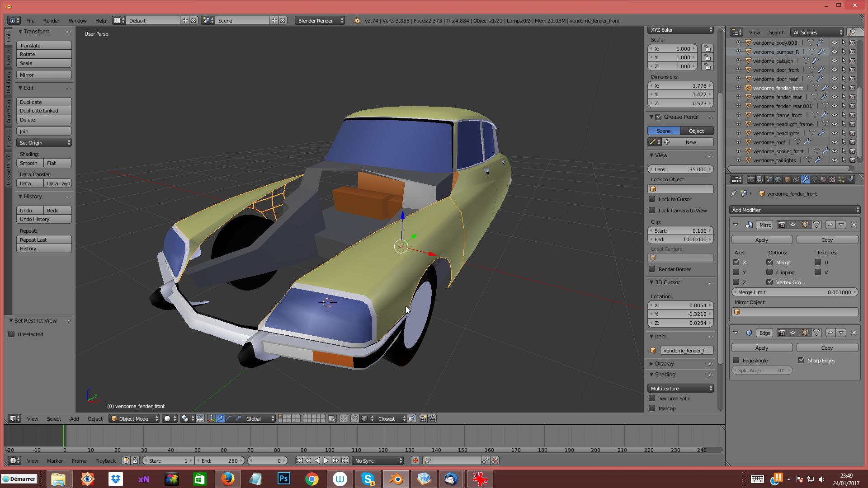The height and width of the screenshot is (488, 868).
Task: Apply the Mirror modifier
Action: (x=762, y=239)
